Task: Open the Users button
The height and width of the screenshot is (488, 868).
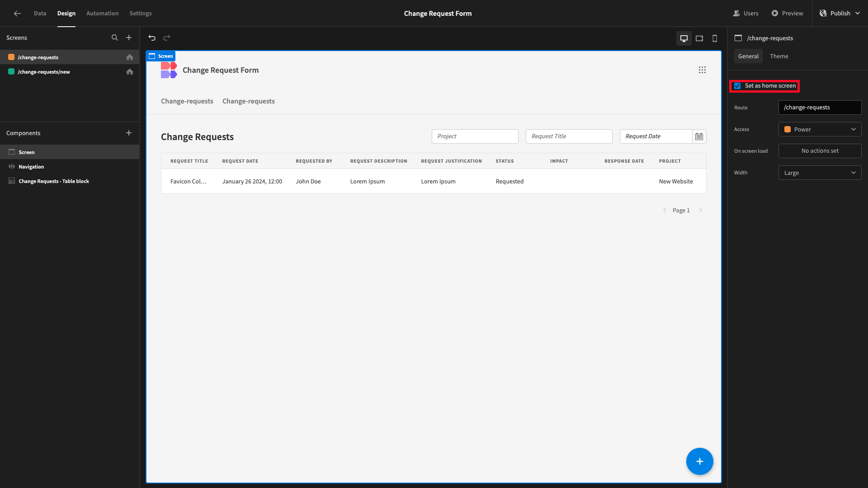Action: [x=745, y=14]
